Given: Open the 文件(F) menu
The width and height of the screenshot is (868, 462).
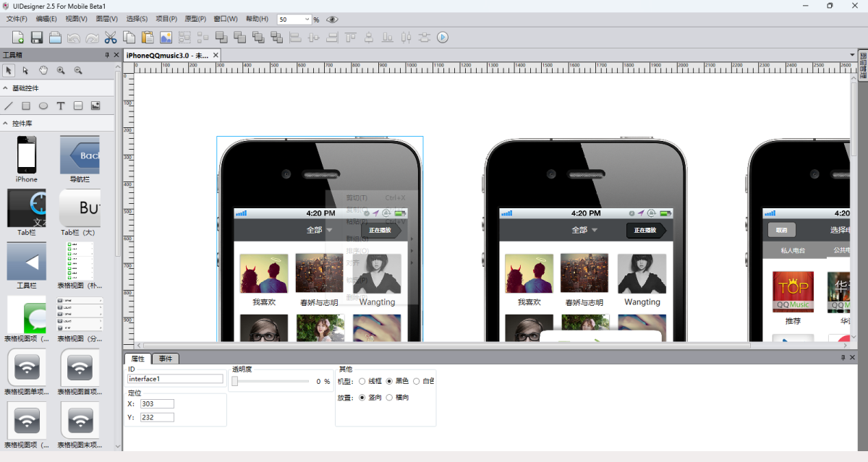Looking at the screenshot, I should click(17, 19).
